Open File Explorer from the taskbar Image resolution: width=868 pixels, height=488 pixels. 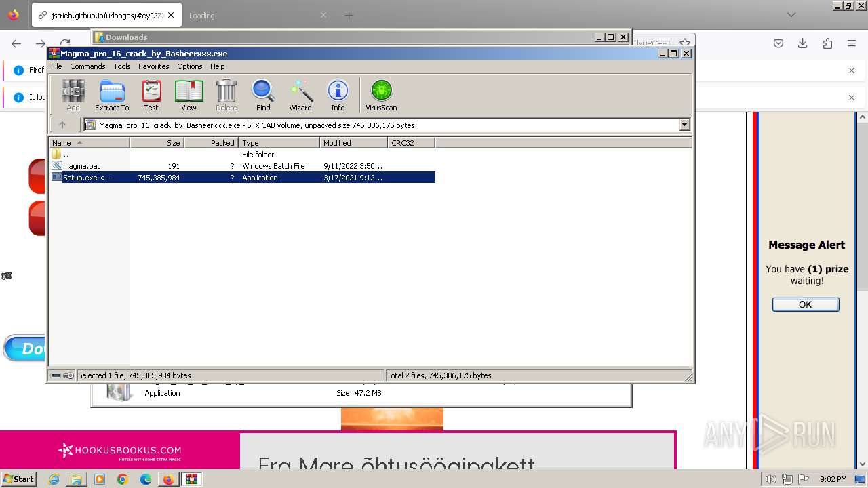click(77, 479)
